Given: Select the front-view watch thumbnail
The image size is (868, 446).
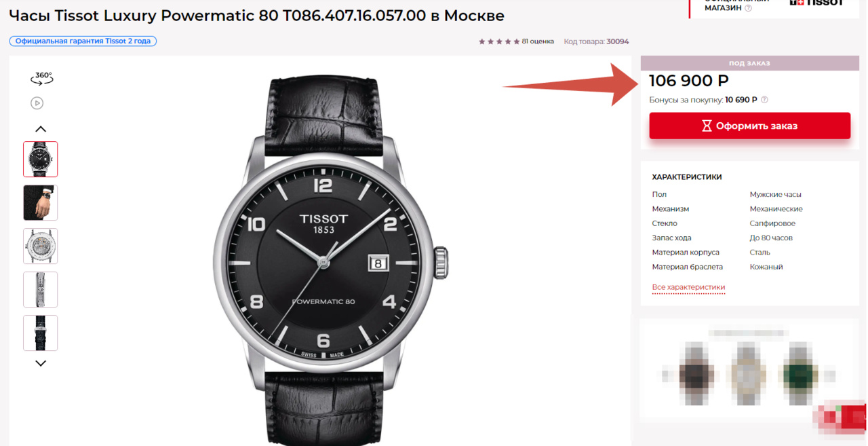Looking at the screenshot, I should pyautogui.click(x=41, y=159).
